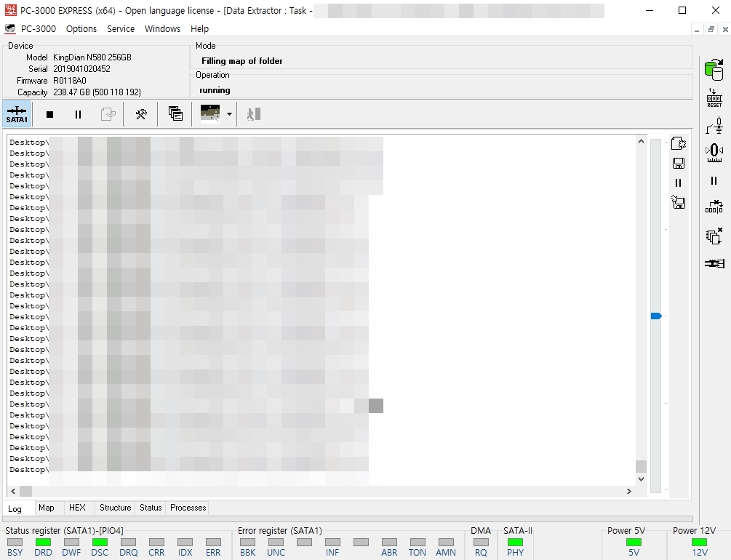Expand dropdown arrow next to board image
The image size is (731, 560).
229,114
